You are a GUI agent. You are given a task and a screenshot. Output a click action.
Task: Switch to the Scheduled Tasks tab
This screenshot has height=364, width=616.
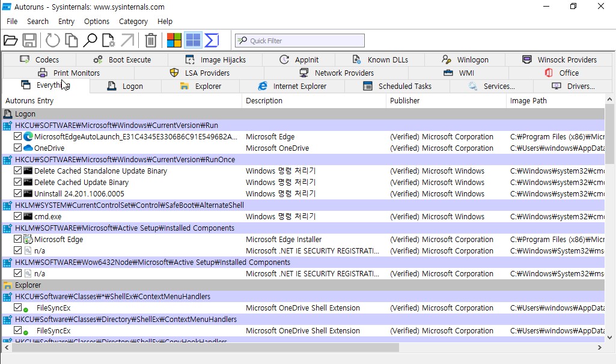tap(397, 86)
